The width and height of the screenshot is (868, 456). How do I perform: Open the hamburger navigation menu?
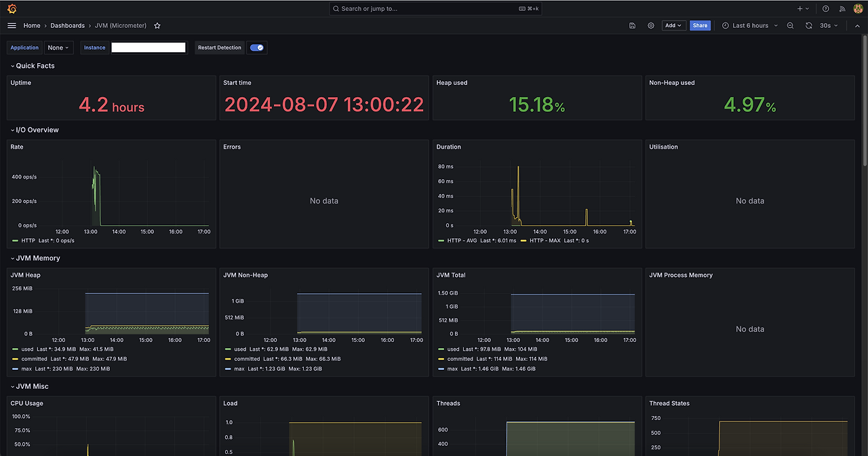12,25
